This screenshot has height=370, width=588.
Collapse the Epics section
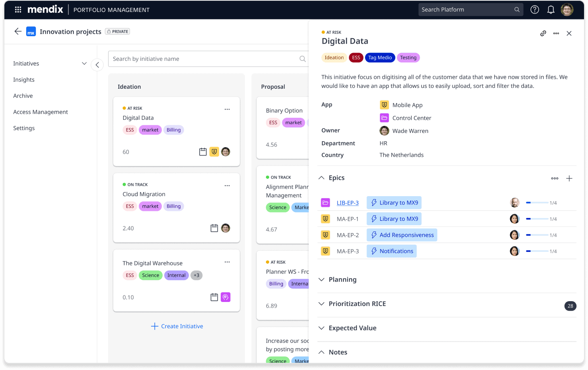point(322,178)
